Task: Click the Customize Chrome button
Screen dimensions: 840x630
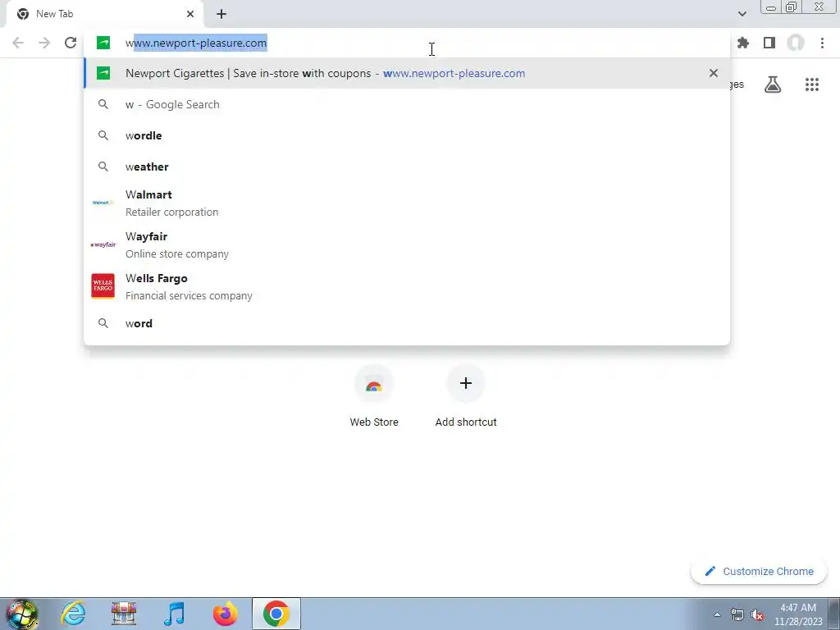Action: tap(759, 571)
